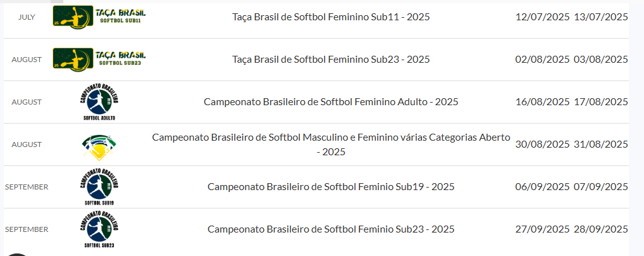View Campeonato Brasileiro Softbol Feminino Sub23 event
The width and height of the screenshot is (644, 256).
(331, 229)
